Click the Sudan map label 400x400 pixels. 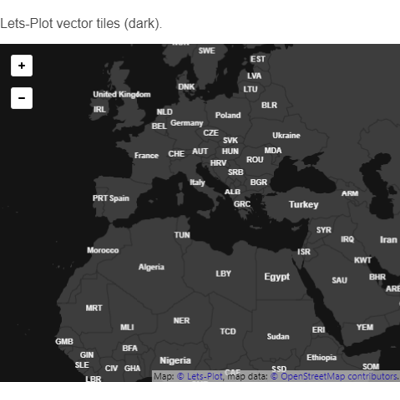[x=278, y=336]
